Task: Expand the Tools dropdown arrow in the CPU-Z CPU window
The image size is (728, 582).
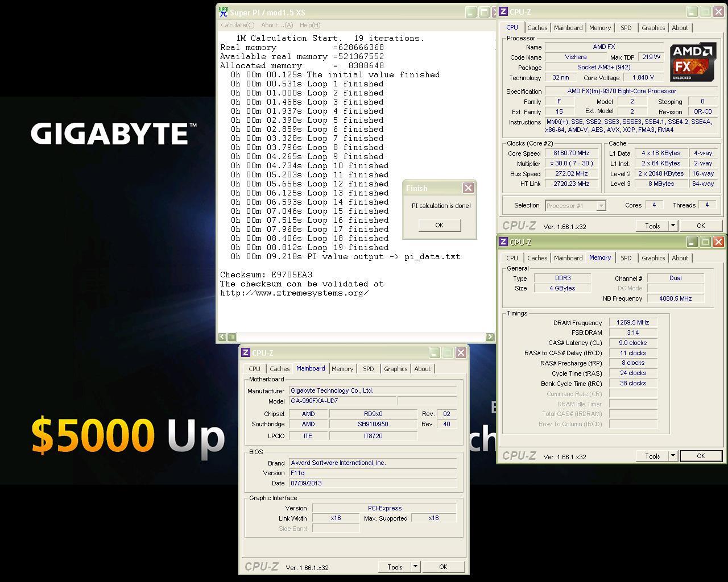Action: 673,226
